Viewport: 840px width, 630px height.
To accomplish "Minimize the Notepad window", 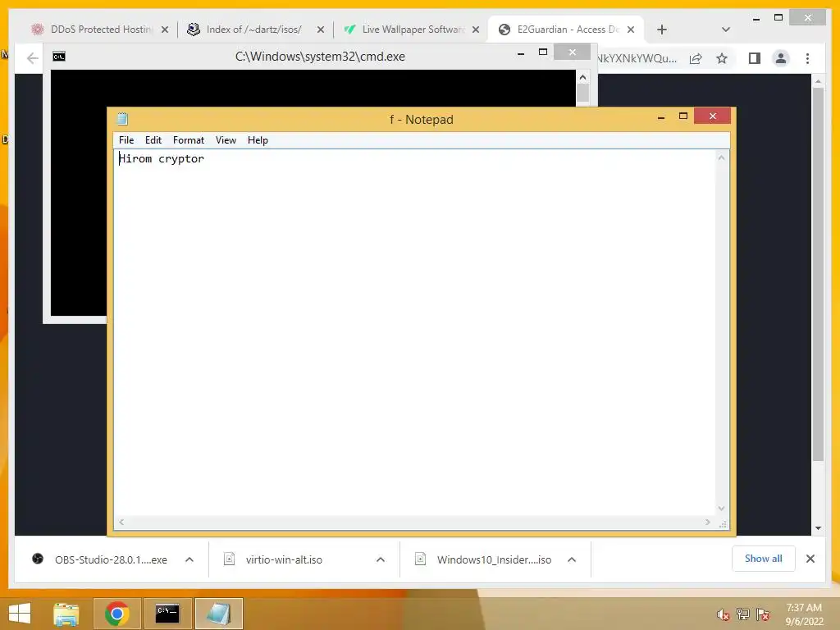I will pos(661,116).
